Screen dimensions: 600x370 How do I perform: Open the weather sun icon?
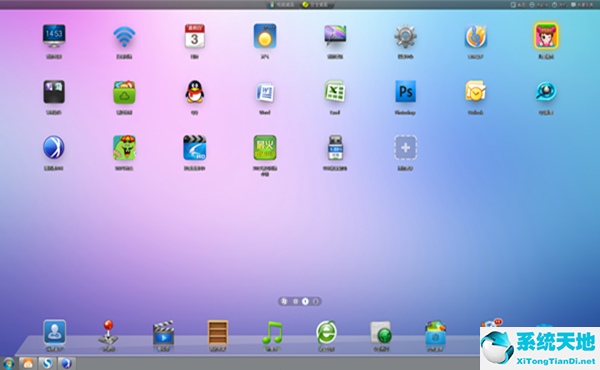tap(265, 36)
